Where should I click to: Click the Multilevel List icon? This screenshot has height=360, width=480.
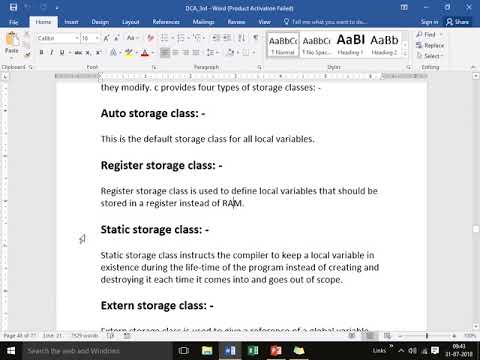point(197,38)
